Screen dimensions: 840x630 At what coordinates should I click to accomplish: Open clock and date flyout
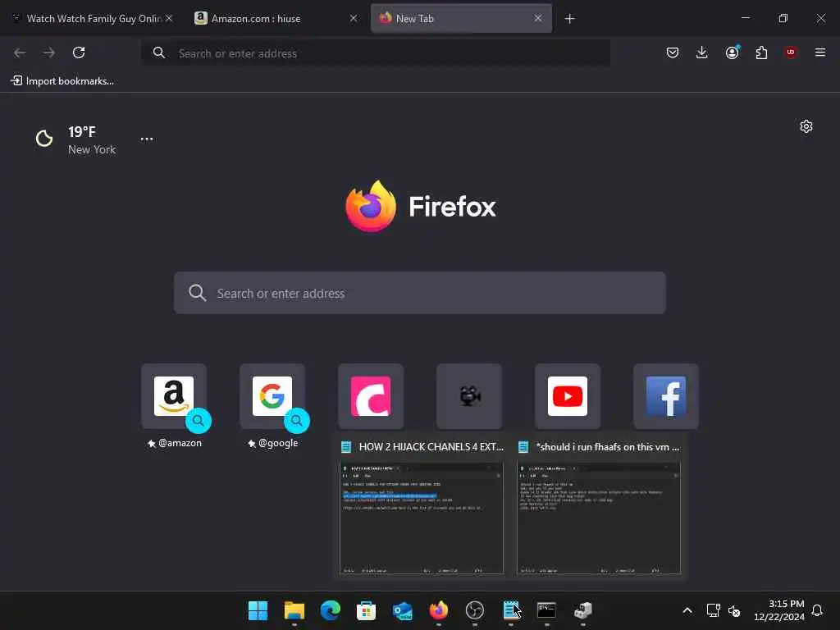pyautogui.click(x=779, y=610)
